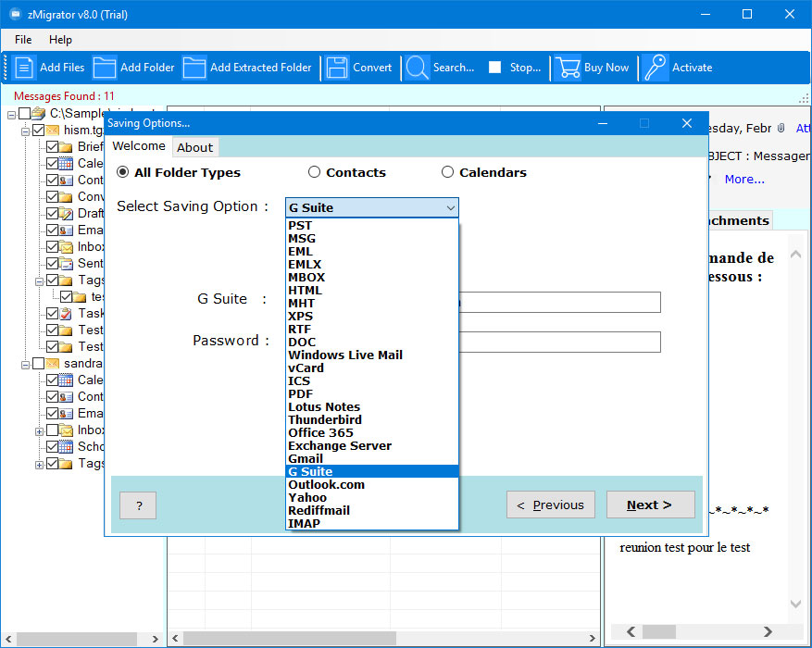This screenshot has width=812, height=648.
Task: Click the Drafts folder icon in tree
Action: (x=66, y=213)
